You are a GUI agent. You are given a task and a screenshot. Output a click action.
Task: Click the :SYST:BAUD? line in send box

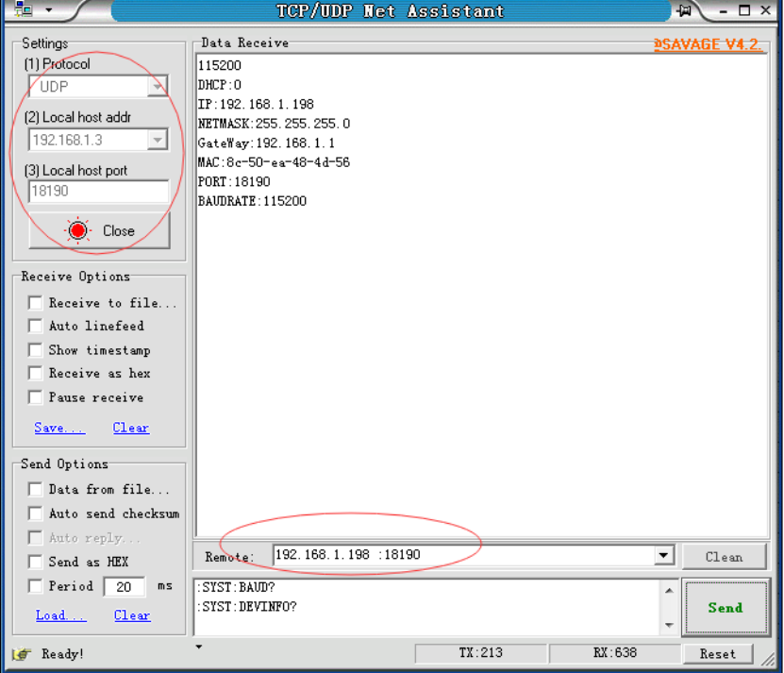pos(236,587)
